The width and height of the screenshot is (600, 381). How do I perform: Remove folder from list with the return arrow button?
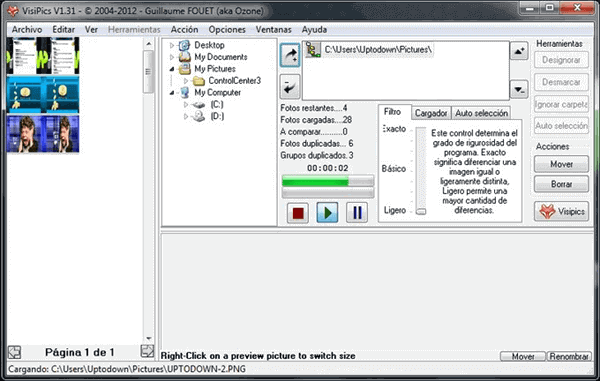(x=290, y=86)
